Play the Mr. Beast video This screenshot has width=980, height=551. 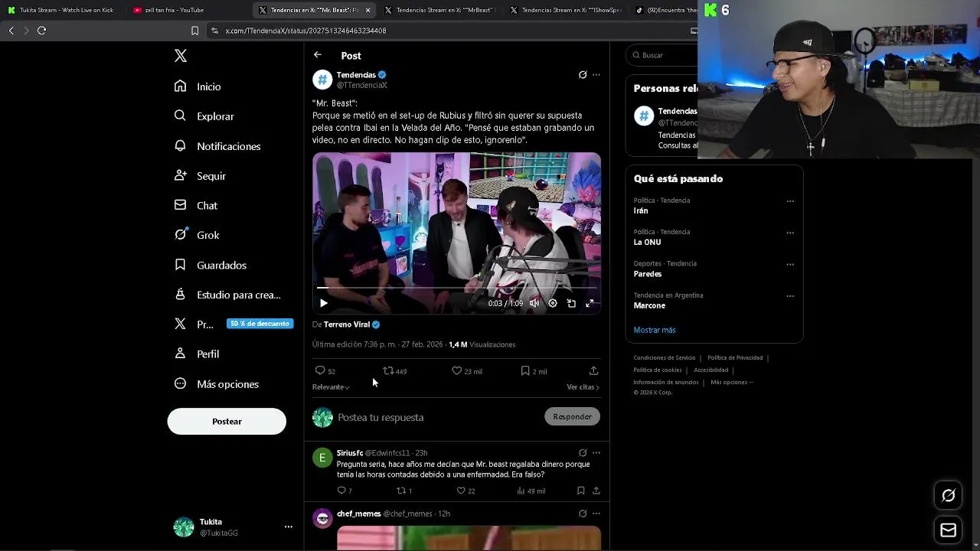pos(323,304)
